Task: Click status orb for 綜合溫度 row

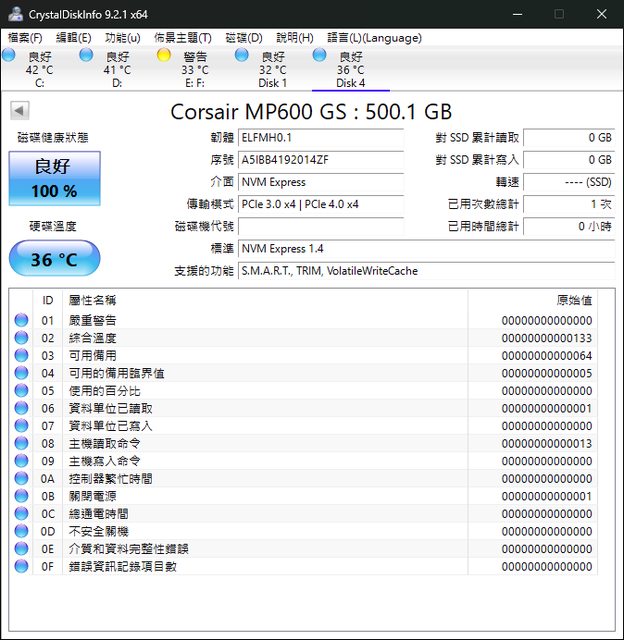Action: tap(21, 338)
